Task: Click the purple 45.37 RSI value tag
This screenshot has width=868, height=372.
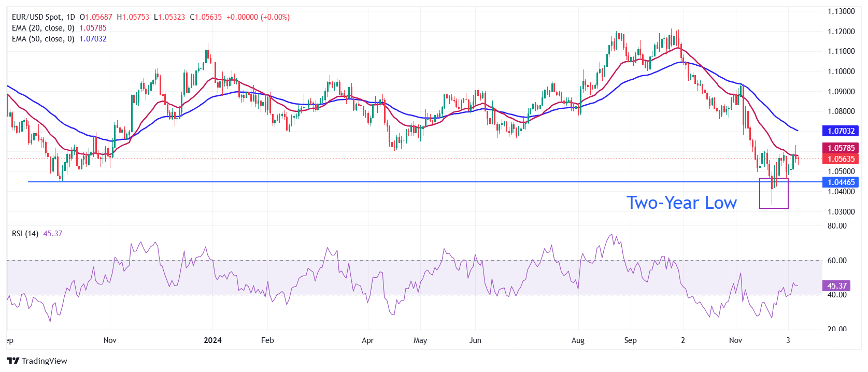Action: [x=836, y=286]
